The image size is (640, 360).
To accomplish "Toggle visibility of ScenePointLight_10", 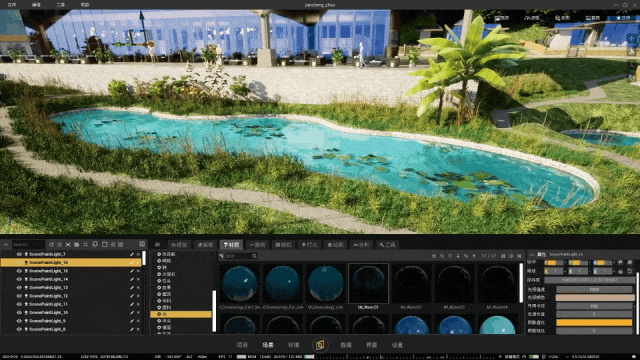I will [19, 313].
